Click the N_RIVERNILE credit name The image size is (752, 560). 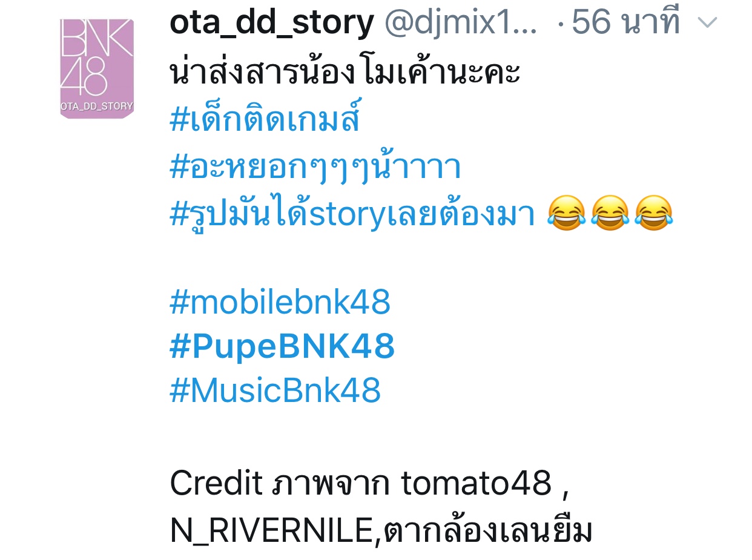272,531
